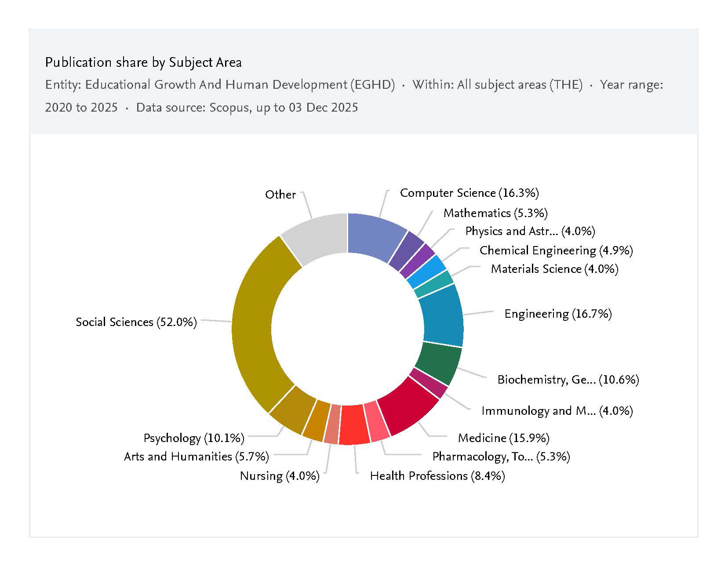Click the Immunology and M... label

pos(557,411)
